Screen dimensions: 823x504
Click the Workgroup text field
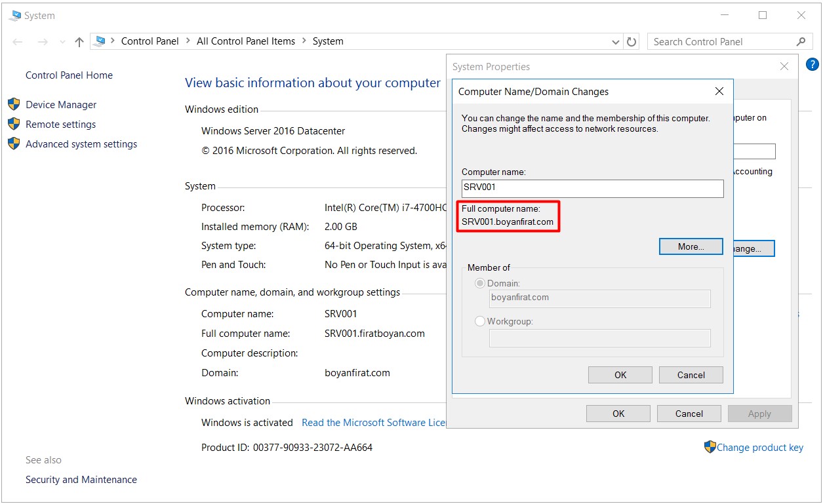[x=599, y=338]
